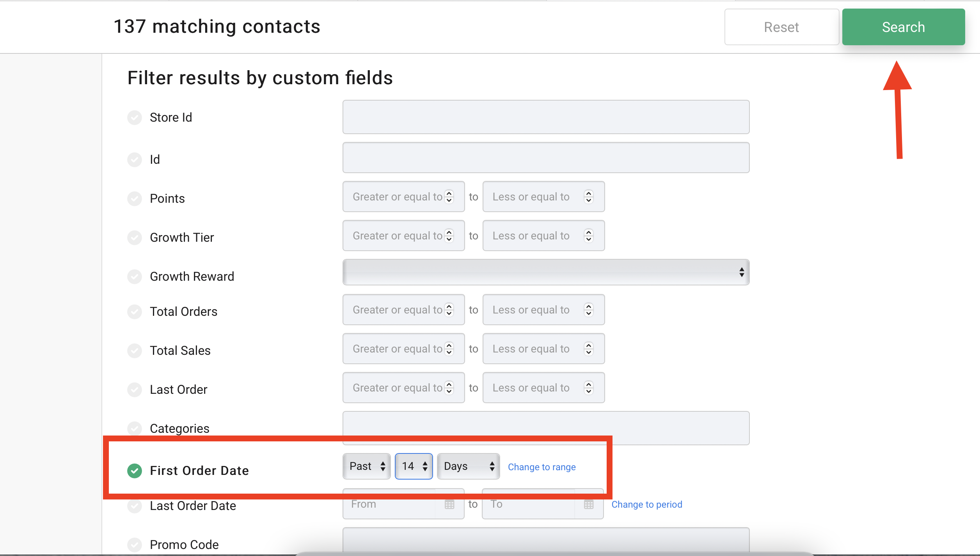The width and height of the screenshot is (980, 556).
Task: Click the Change to range link
Action: pyautogui.click(x=541, y=467)
